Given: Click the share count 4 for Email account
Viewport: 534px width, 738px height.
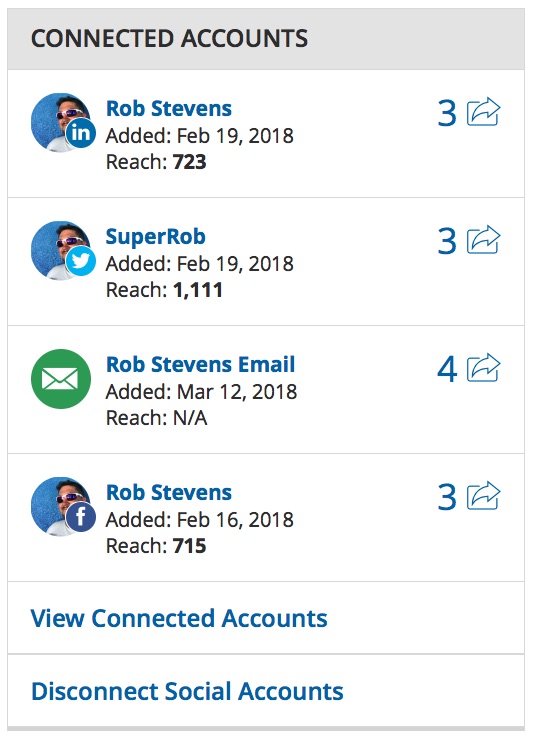Looking at the screenshot, I should coord(447,369).
